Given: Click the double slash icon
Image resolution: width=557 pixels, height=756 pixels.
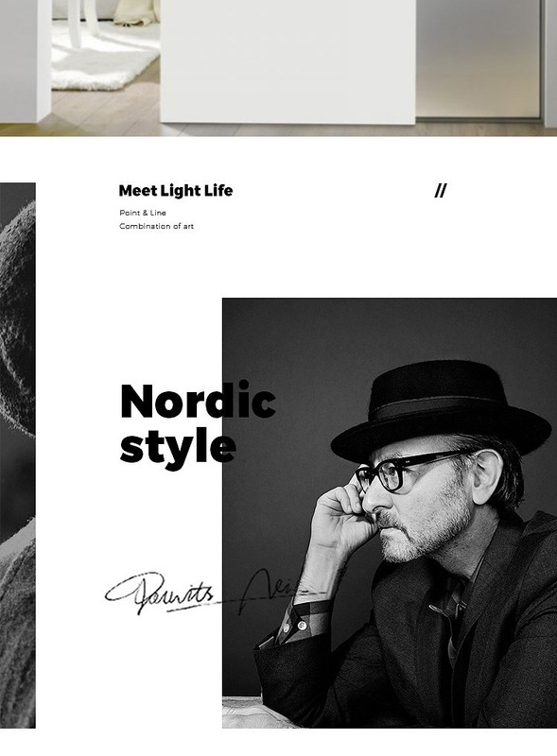Looking at the screenshot, I should tap(440, 191).
